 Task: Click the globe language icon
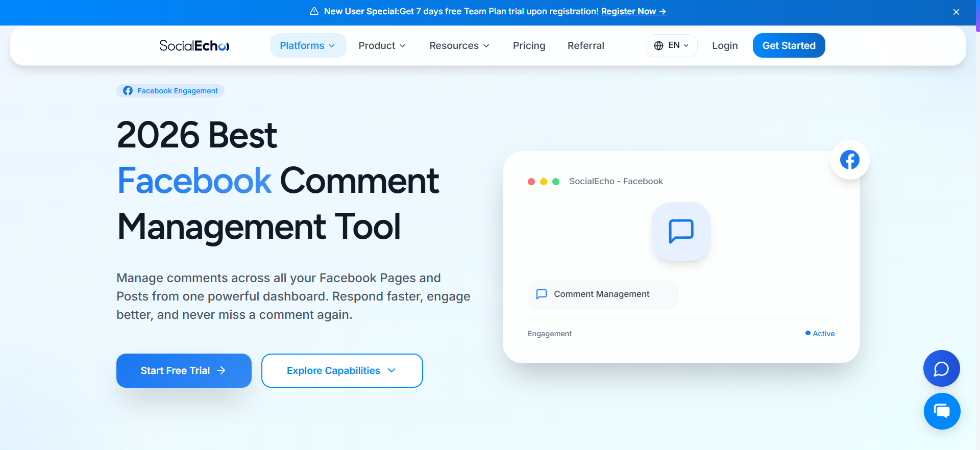pyautogui.click(x=659, y=45)
